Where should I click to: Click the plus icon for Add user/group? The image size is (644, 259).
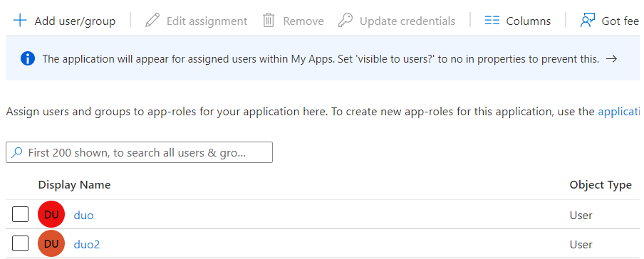click(20, 21)
